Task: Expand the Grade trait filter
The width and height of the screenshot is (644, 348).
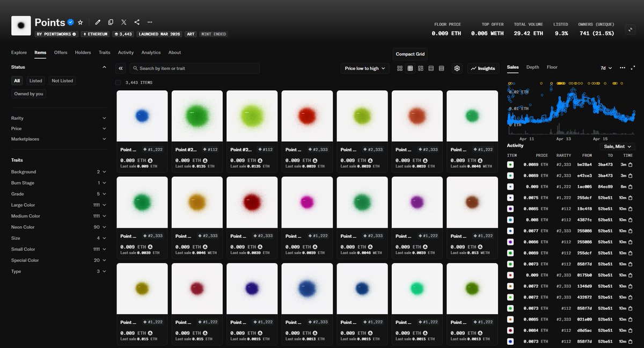Action: [59, 194]
